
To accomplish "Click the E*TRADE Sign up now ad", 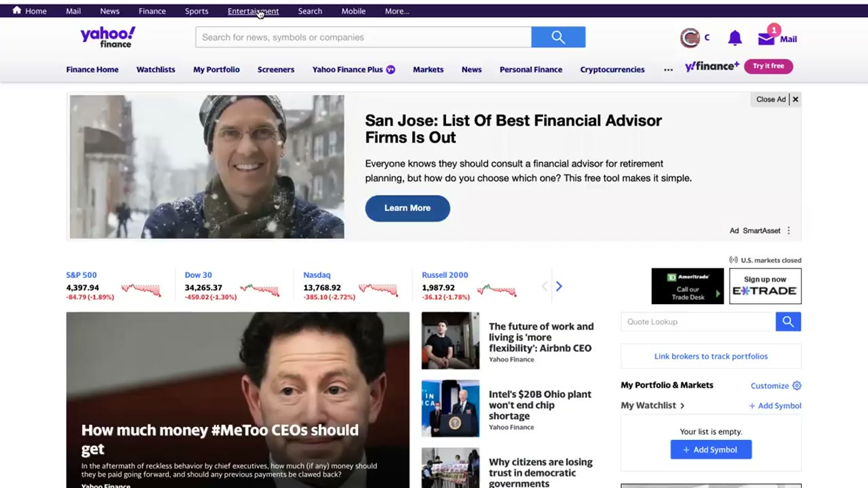I will [x=765, y=286].
